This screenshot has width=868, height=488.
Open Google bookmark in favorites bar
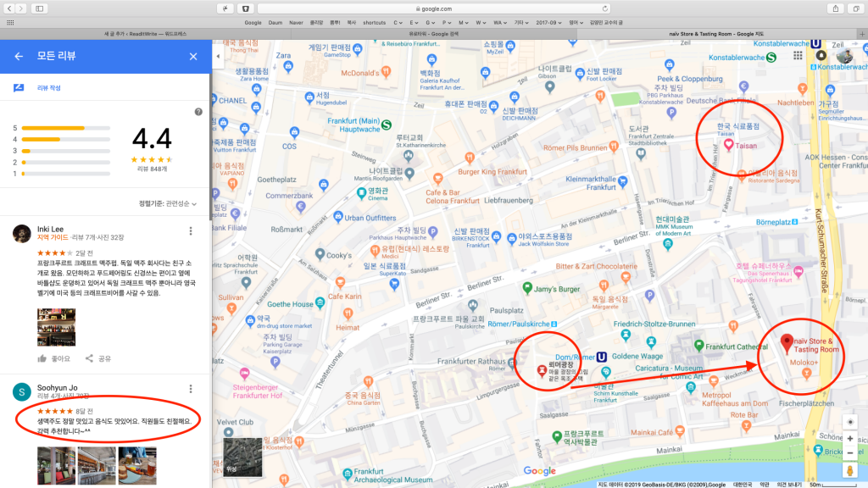pos(253,23)
